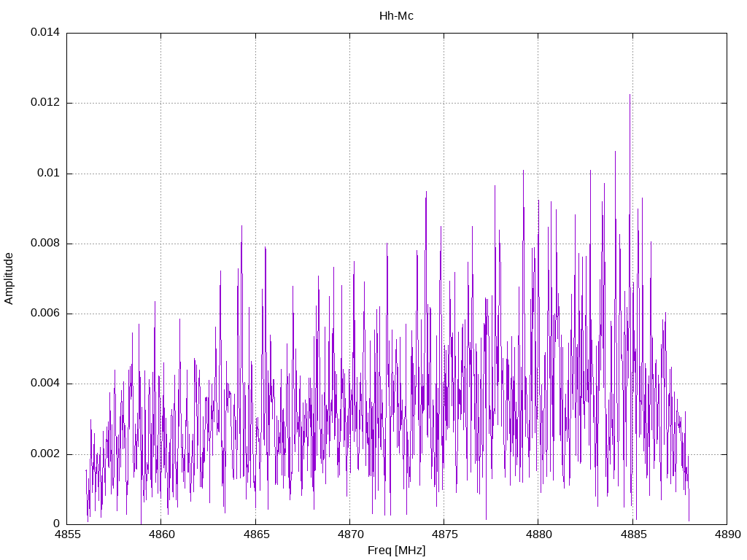Click the "Freq [MHz]" x-axis label
Image resolution: width=747 pixels, height=560 pixels.
pyautogui.click(x=396, y=551)
